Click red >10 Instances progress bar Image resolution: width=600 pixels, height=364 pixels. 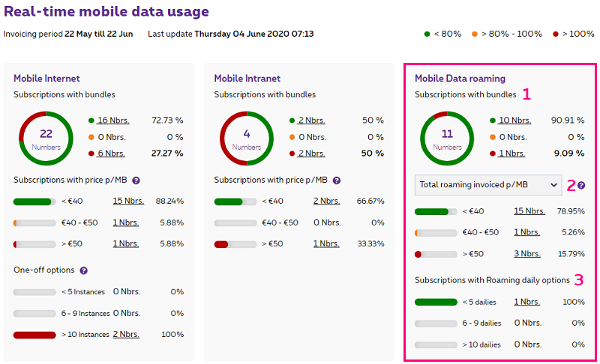(x=34, y=335)
